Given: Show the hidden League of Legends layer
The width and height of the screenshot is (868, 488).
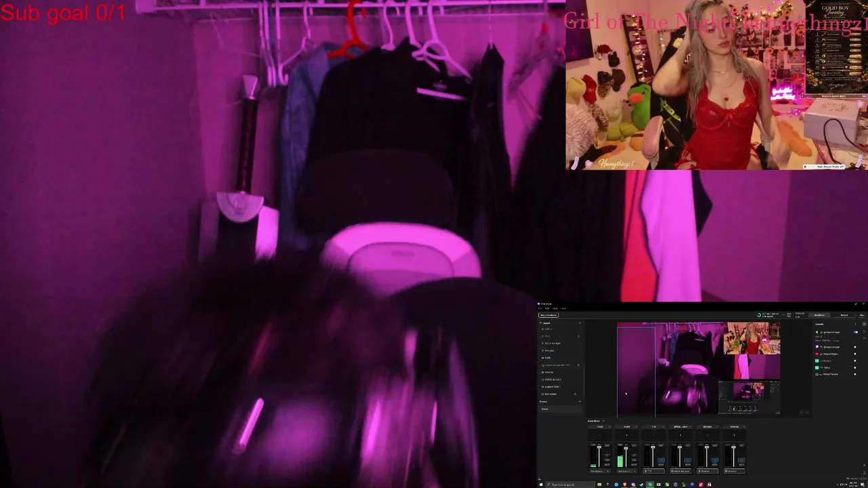Looking at the screenshot, I should point(578,365).
